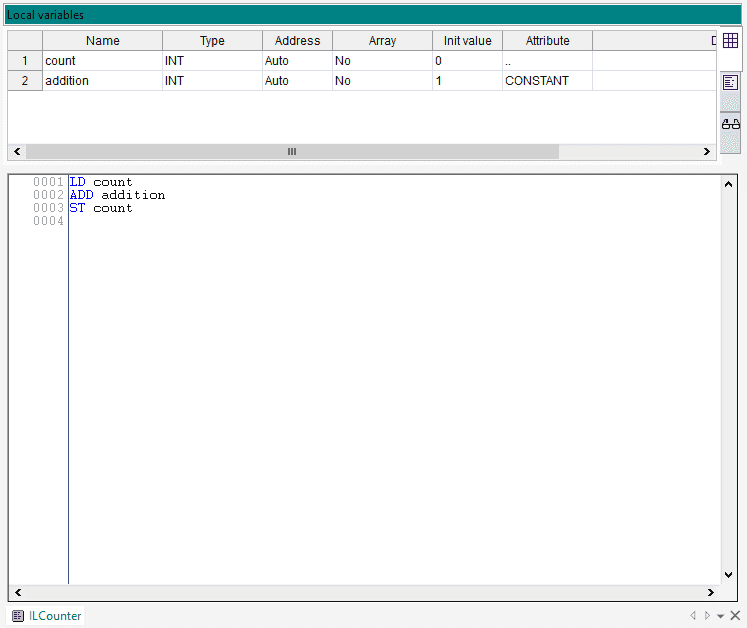Select row 1 header for count
The height and width of the screenshot is (628, 747).
(x=25, y=61)
